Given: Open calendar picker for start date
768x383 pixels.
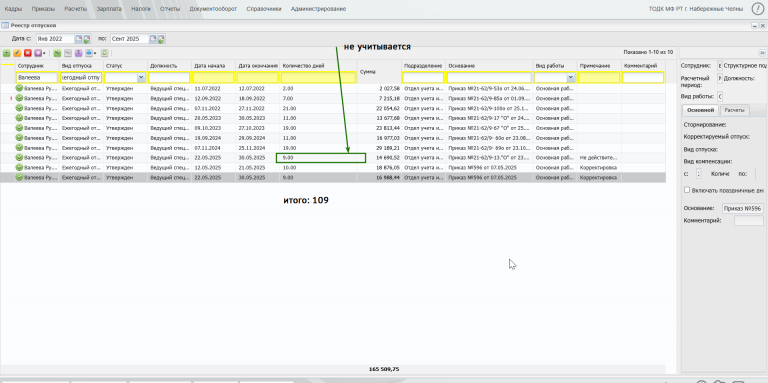Looking at the screenshot, I should (78, 39).
